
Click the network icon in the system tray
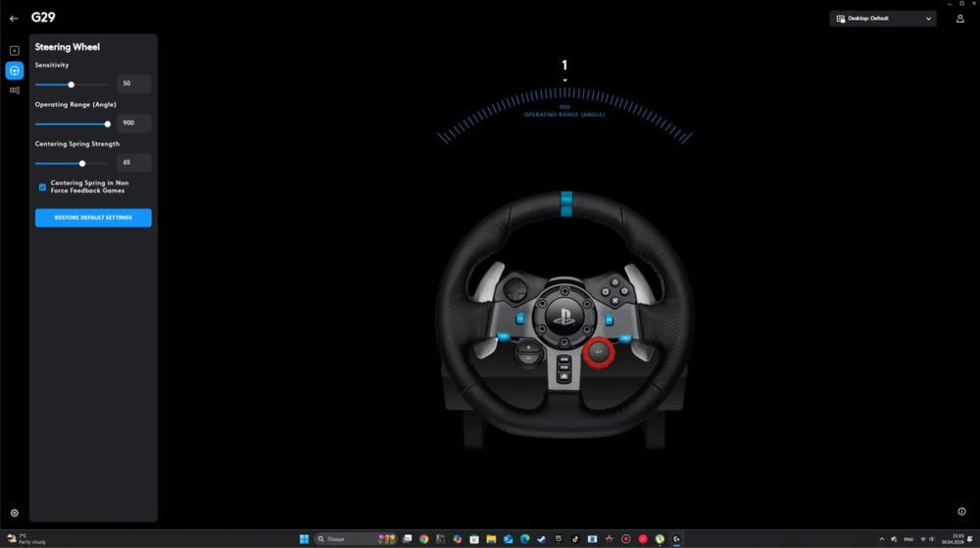coord(922,538)
